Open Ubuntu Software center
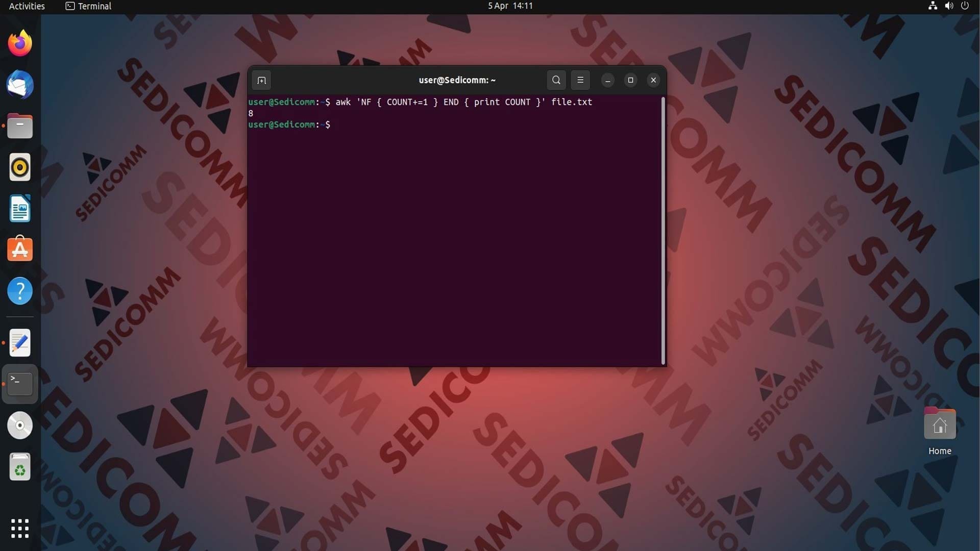Screen dimensions: 980x551 pyautogui.click(x=20, y=249)
